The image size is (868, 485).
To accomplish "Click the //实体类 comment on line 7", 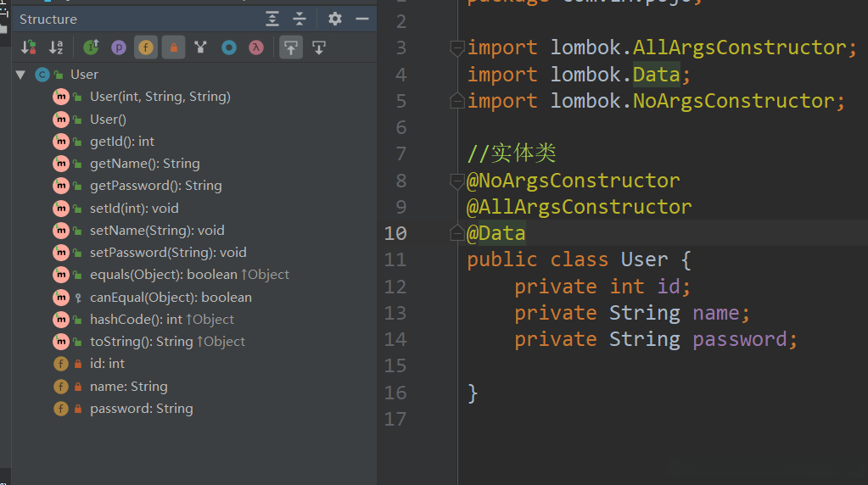I will pos(512,153).
